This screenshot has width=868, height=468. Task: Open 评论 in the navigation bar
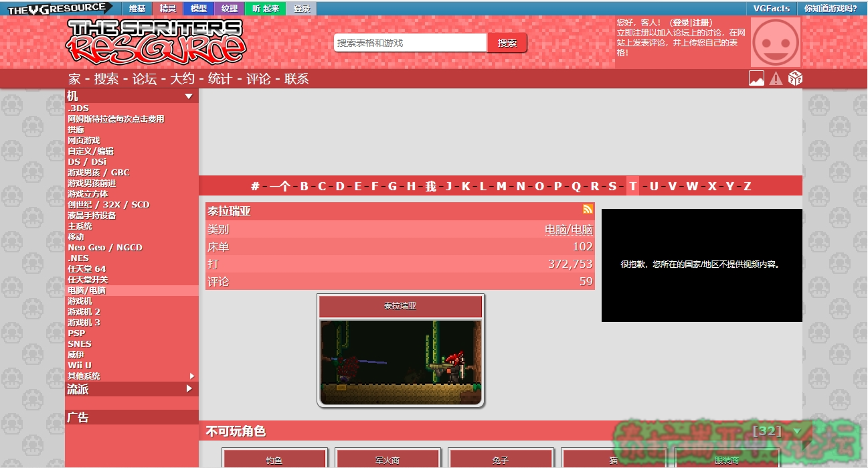258,78
